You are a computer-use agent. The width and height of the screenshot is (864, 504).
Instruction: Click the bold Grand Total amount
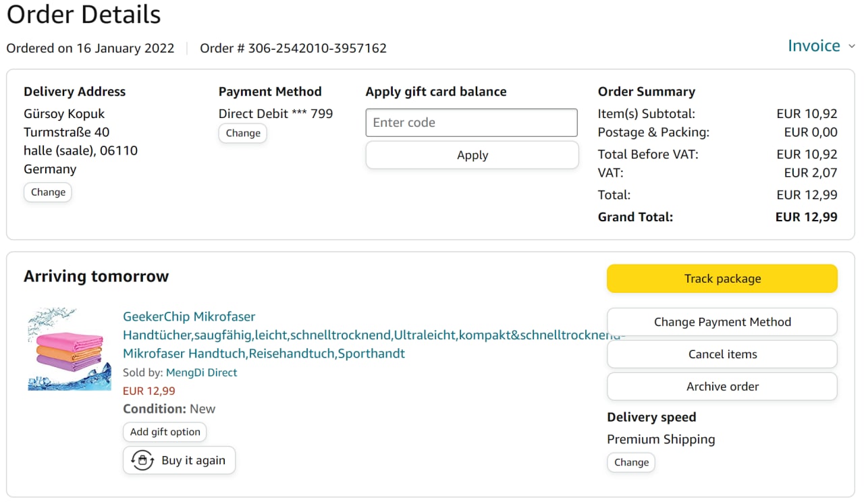tap(806, 217)
